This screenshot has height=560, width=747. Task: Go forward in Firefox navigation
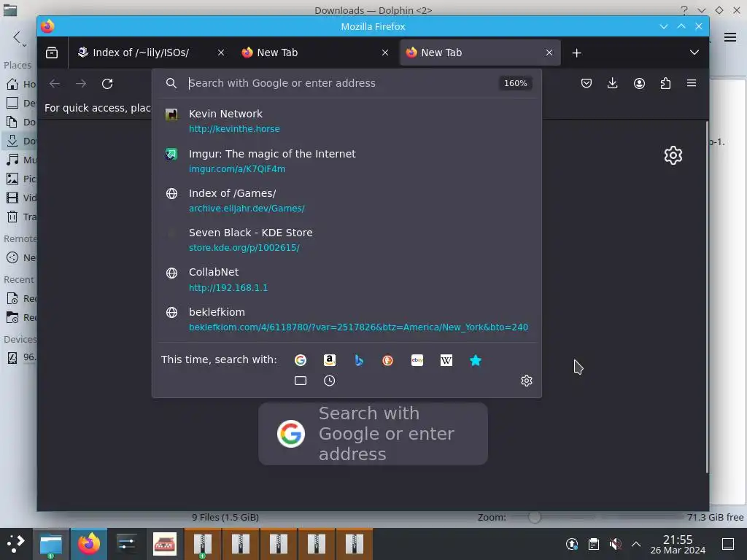click(x=81, y=84)
